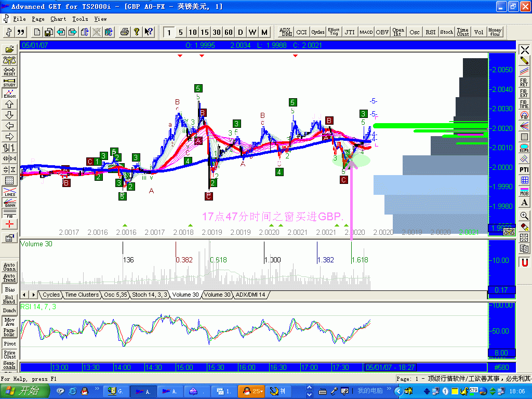Add the MACD indicator
This screenshot has height=399, width=532.
(366, 32)
